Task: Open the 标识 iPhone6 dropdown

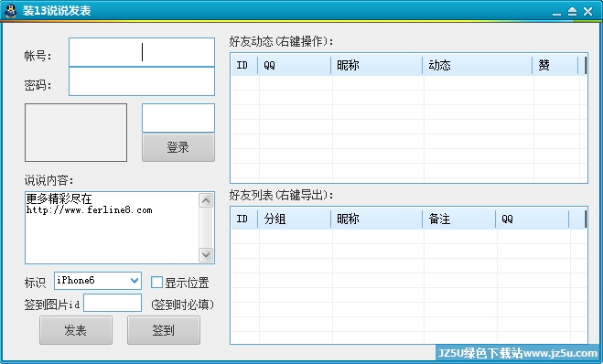Action: (98, 281)
